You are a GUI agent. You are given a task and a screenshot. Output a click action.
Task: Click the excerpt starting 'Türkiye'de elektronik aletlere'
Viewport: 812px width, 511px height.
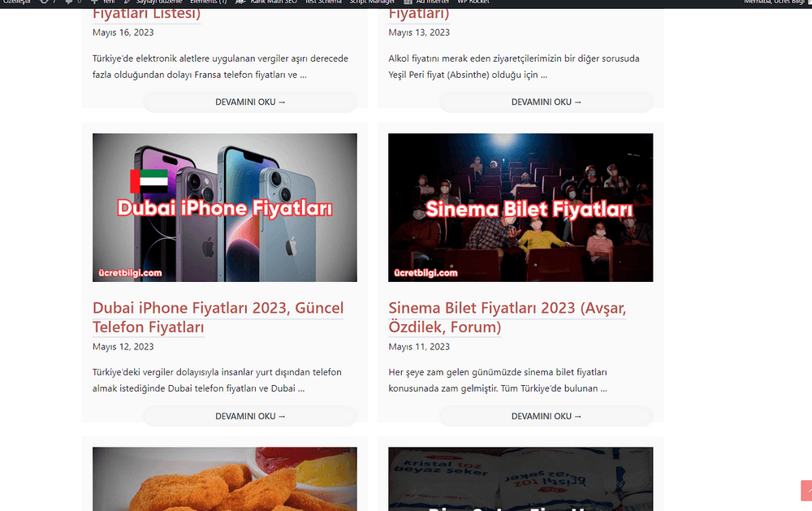[x=221, y=67]
